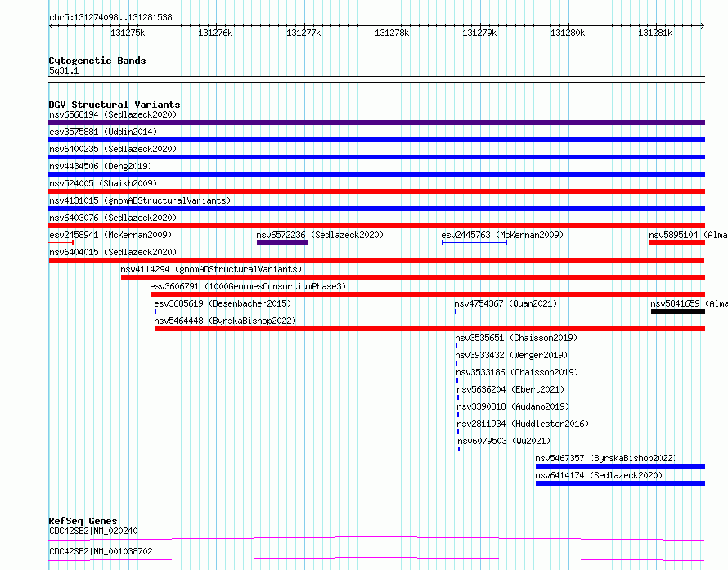The width and height of the screenshot is (728, 570).
Task: Select nsv5464448 (ByrskaBishop2022) label
Action: point(225,321)
